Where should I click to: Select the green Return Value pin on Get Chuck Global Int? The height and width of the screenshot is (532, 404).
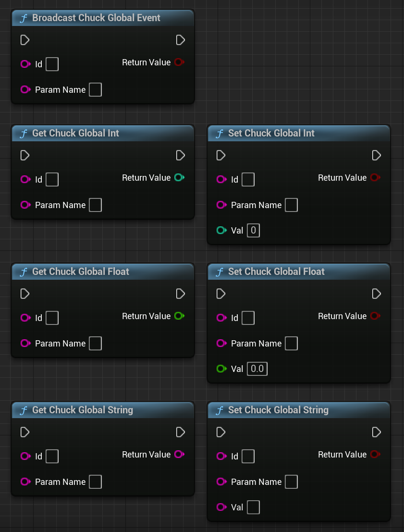click(180, 177)
